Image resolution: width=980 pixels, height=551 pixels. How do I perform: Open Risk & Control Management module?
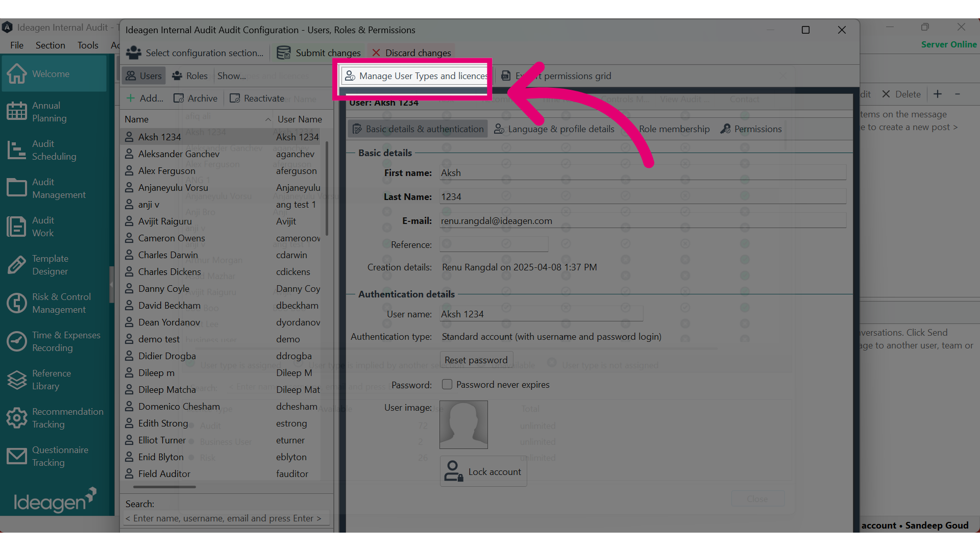[54, 303]
